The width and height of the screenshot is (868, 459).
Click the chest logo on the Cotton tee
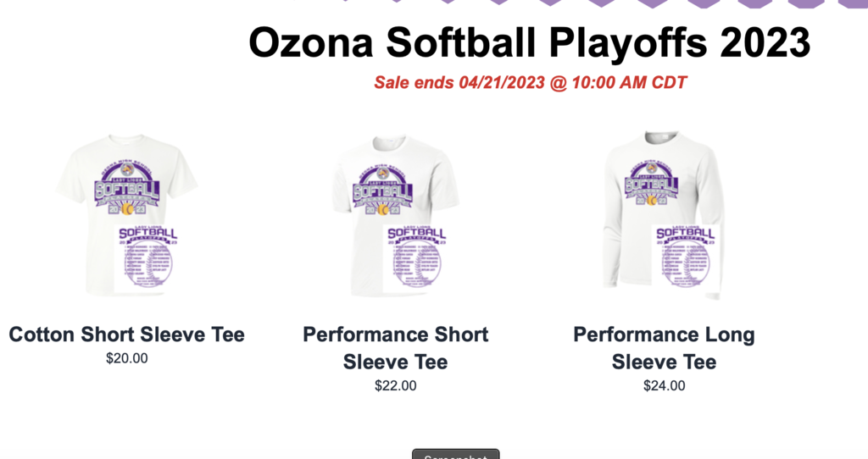coord(126,188)
